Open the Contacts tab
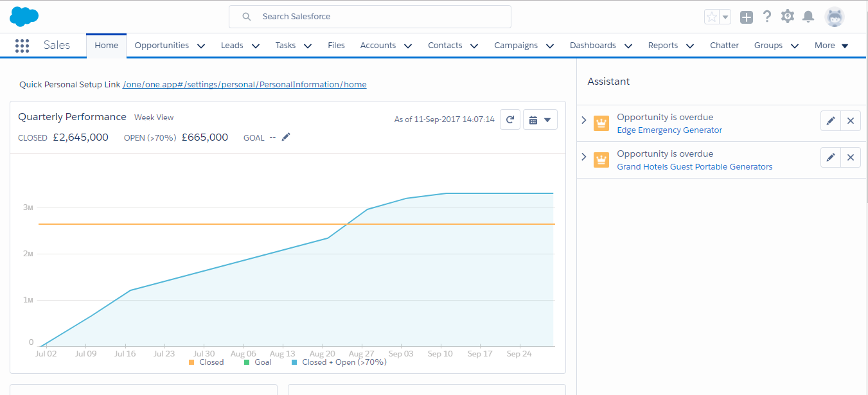The image size is (868, 395). 445,46
